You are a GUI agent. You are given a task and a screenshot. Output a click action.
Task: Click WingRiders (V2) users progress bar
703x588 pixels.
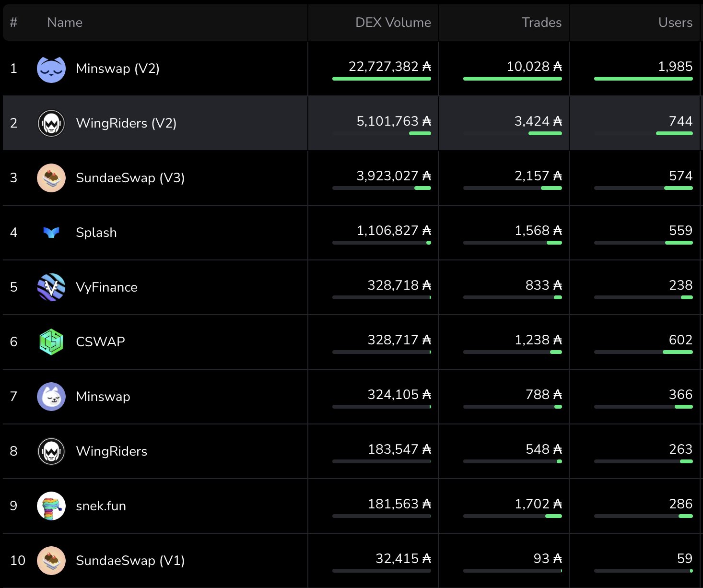(674, 133)
